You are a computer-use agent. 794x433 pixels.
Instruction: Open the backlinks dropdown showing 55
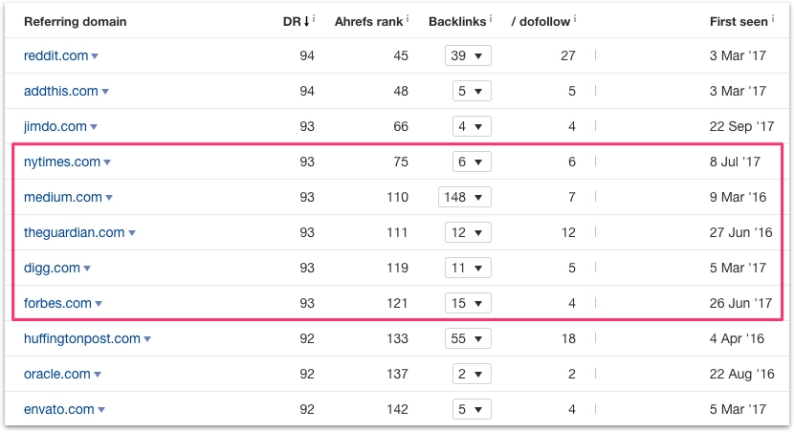tap(468, 340)
